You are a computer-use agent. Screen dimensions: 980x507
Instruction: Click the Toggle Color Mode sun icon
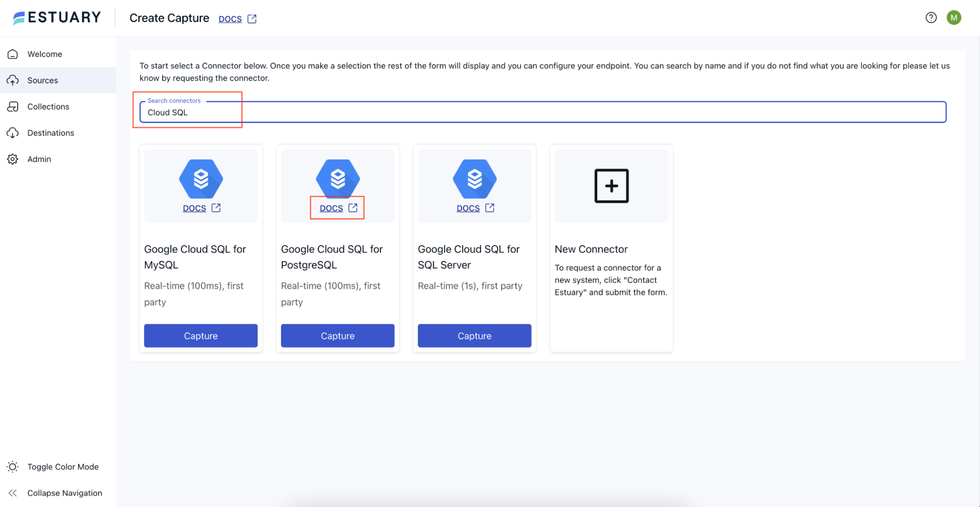pyautogui.click(x=13, y=467)
